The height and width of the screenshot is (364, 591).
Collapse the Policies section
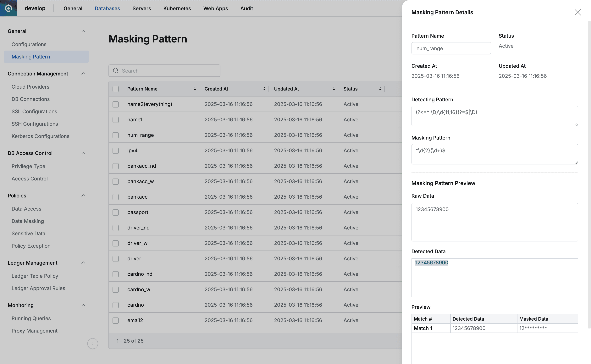(x=83, y=196)
